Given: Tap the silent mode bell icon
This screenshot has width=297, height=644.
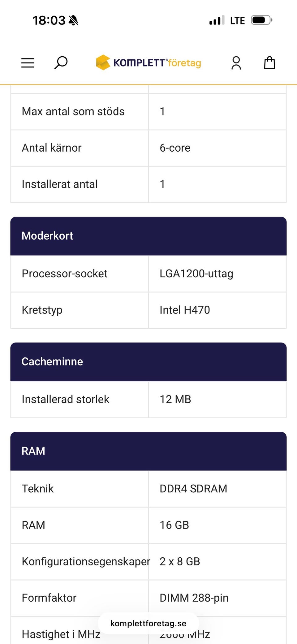Looking at the screenshot, I should pos(74,20).
